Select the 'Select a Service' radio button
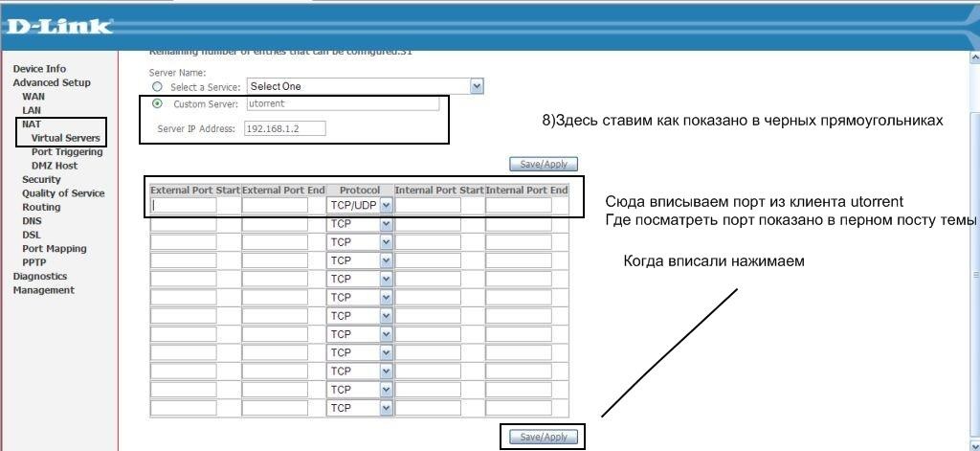Image resolution: width=980 pixels, height=451 pixels. point(157,86)
